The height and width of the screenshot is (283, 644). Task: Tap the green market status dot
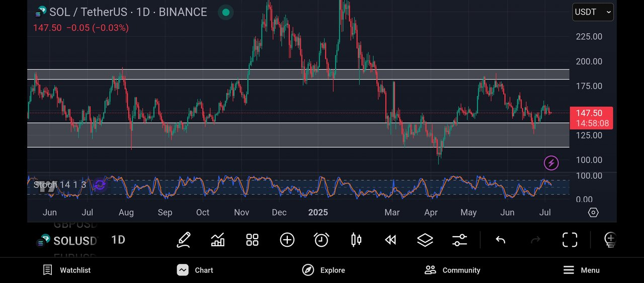pyautogui.click(x=225, y=12)
